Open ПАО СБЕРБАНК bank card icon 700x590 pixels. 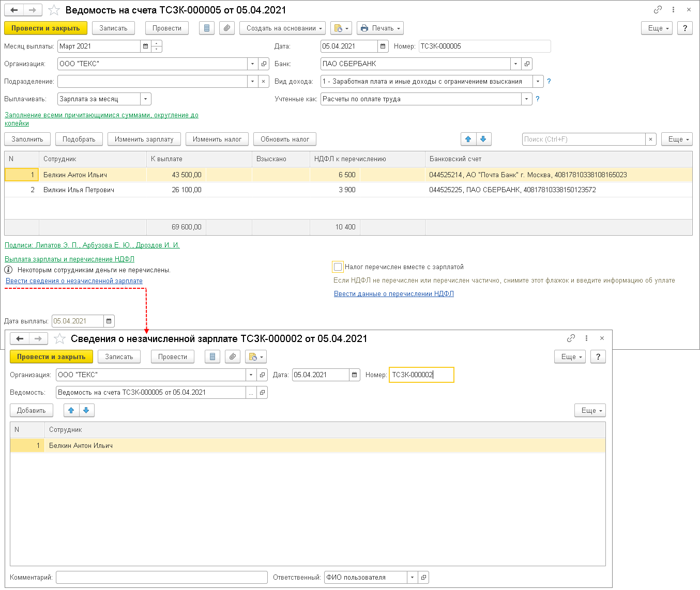click(527, 64)
